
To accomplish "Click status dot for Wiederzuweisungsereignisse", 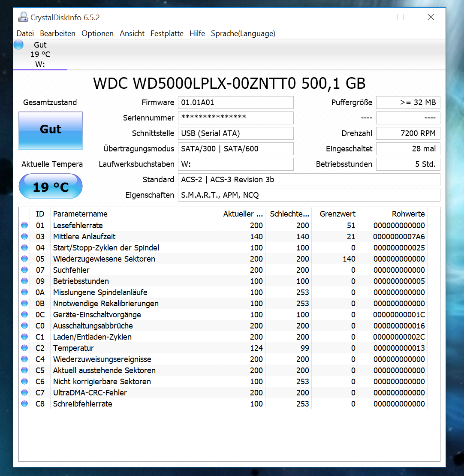I will [x=24, y=359].
